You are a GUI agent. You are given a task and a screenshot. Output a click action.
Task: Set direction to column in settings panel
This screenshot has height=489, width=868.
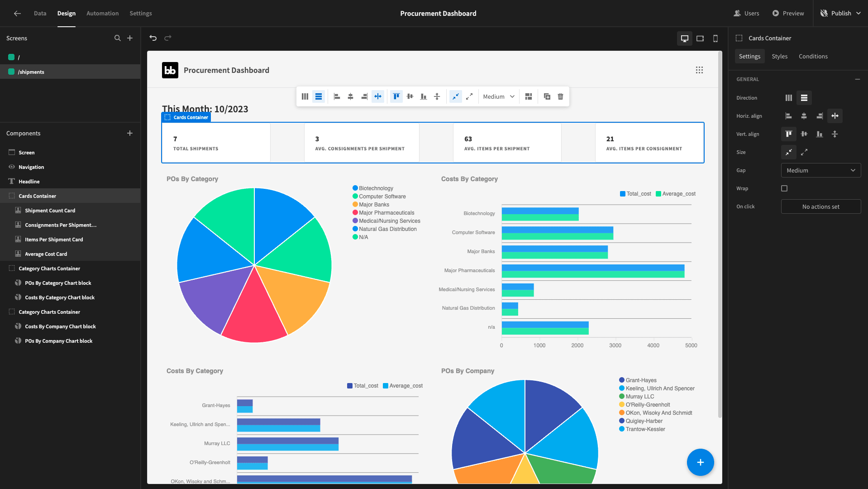[x=789, y=98]
